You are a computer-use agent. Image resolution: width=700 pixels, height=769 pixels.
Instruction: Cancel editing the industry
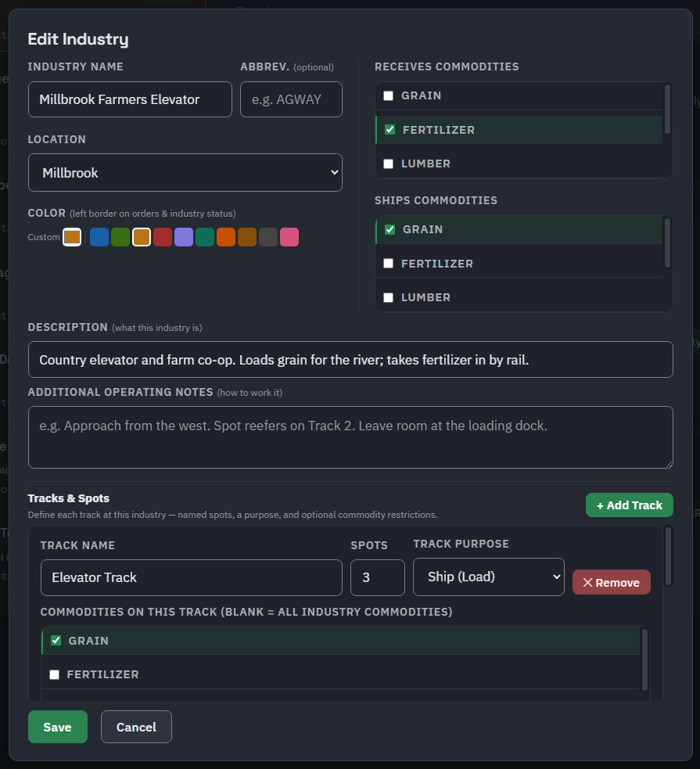click(136, 727)
